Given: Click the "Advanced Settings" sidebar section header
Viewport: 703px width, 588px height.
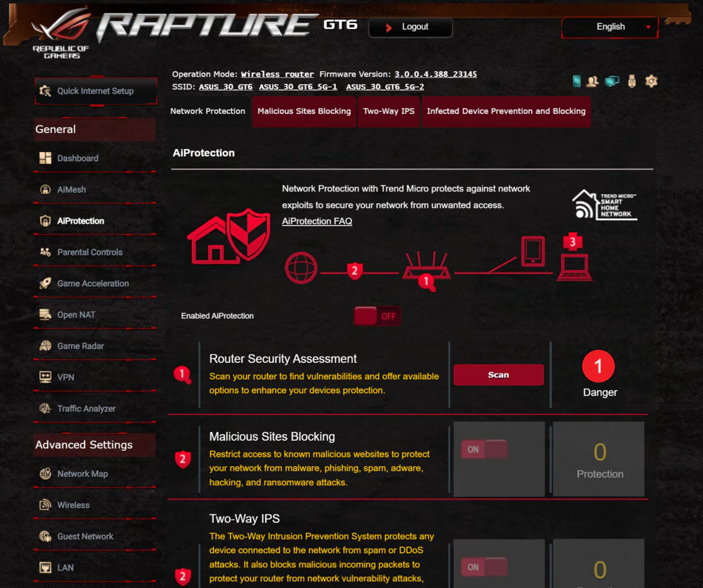Looking at the screenshot, I should 95,445.
